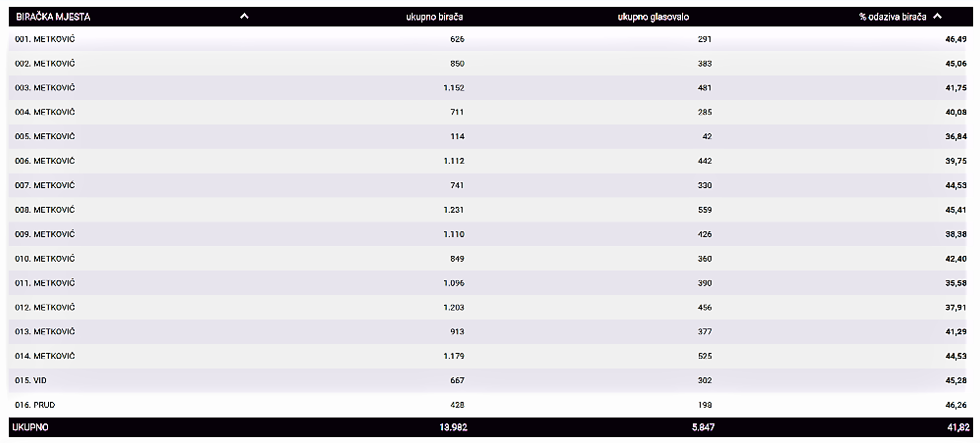This screenshot has height=443, width=980.
Task: Click the total voters value 13.982
Action: (x=448, y=428)
